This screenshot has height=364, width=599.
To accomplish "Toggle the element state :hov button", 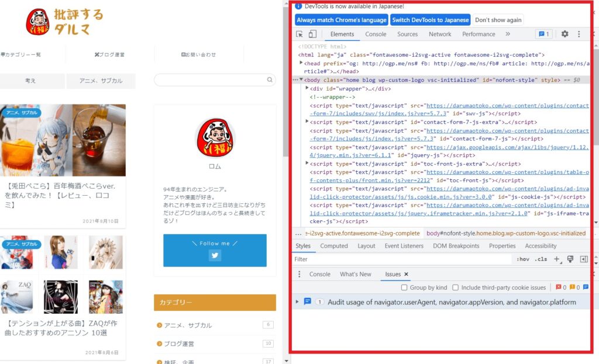I will click(x=523, y=259).
